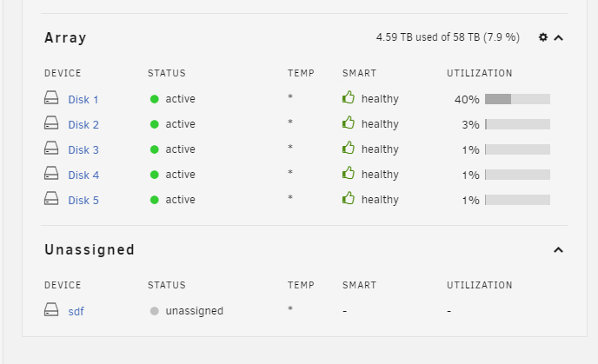This screenshot has width=598, height=364.
Task: Collapse the Unassigned section chevron
Action: click(x=558, y=250)
